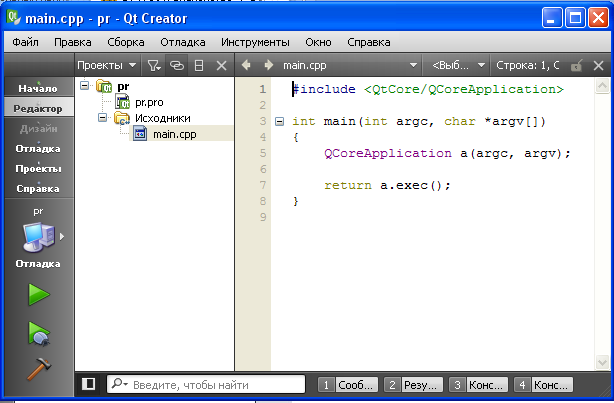Open the filter tree funnel icon
Viewport: 614px width, 403px height.
coord(154,65)
